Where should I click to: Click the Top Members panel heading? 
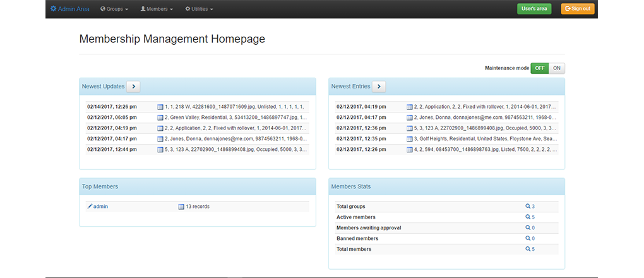pyautogui.click(x=100, y=187)
